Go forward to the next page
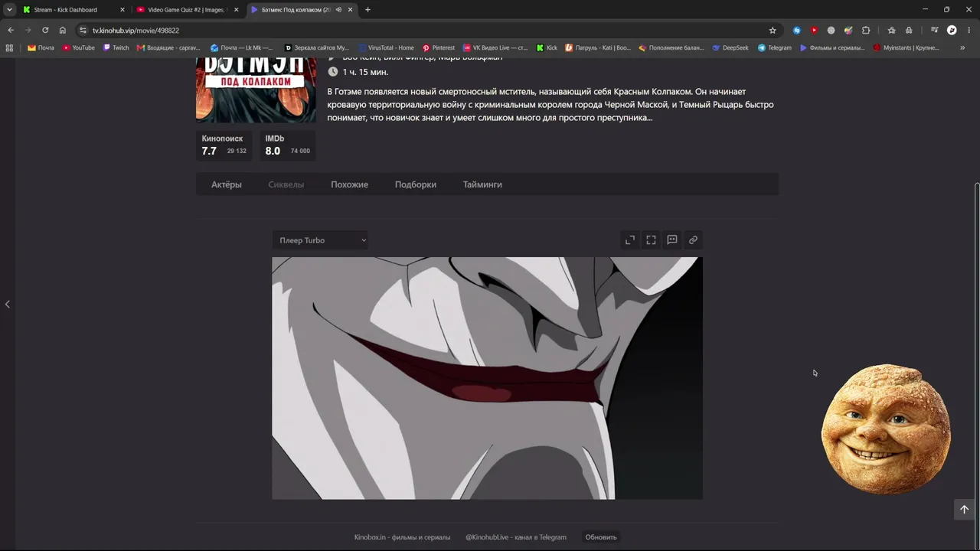The image size is (980, 551). click(28, 31)
